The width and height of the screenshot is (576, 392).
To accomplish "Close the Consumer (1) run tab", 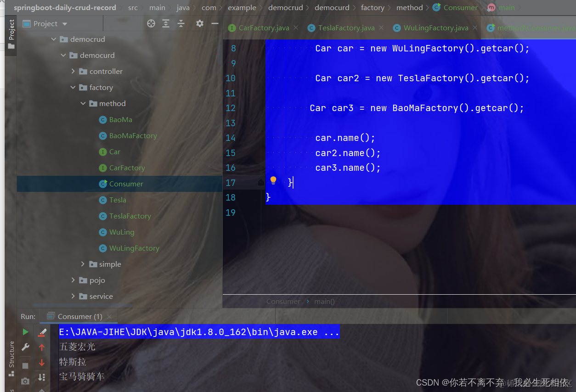I will [109, 317].
